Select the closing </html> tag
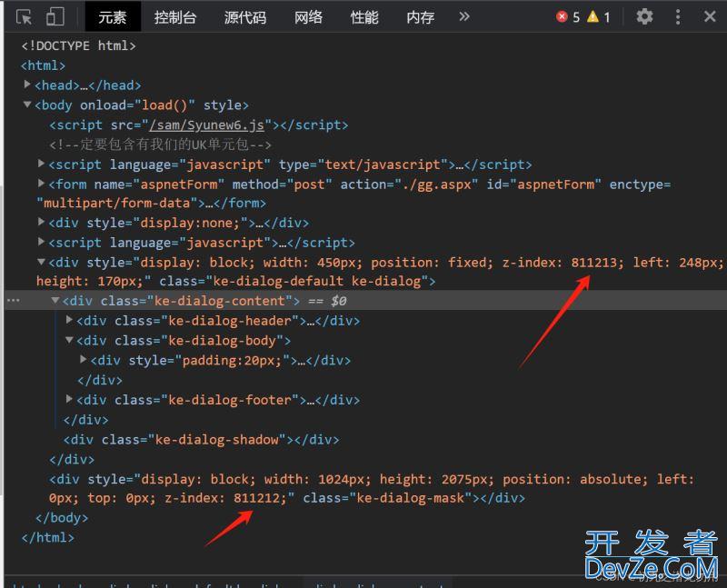 click(x=48, y=537)
